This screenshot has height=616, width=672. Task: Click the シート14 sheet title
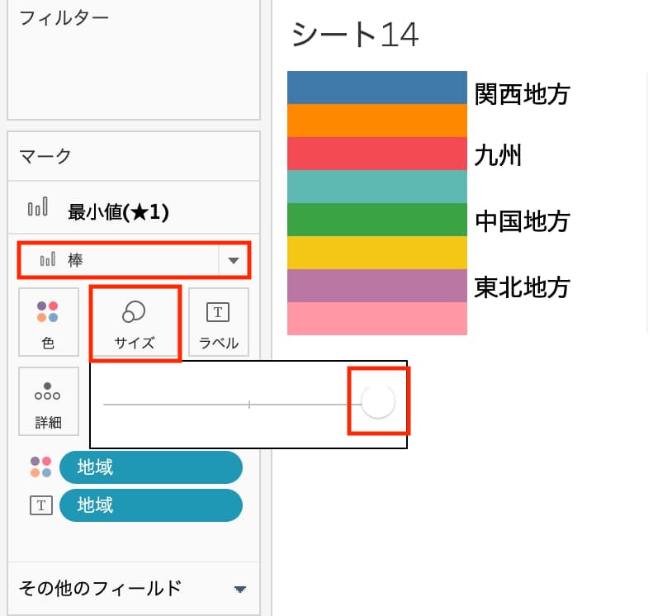[x=356, y=35]
